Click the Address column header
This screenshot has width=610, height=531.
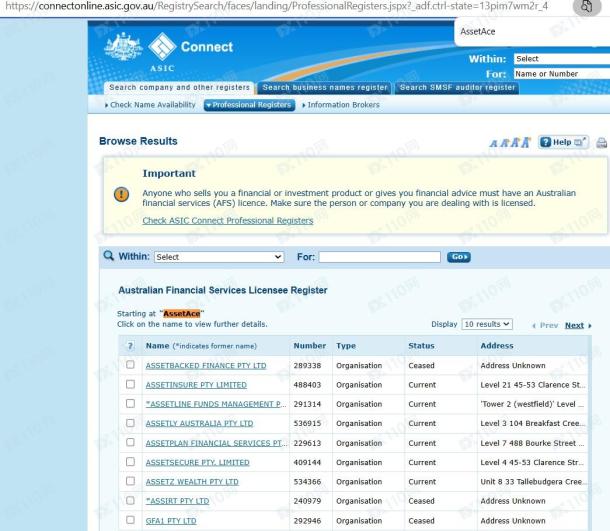pyautogui.click(x=497, y=345)
